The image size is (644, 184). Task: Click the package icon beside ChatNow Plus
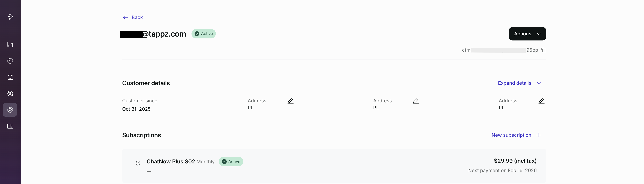point(138,163)
